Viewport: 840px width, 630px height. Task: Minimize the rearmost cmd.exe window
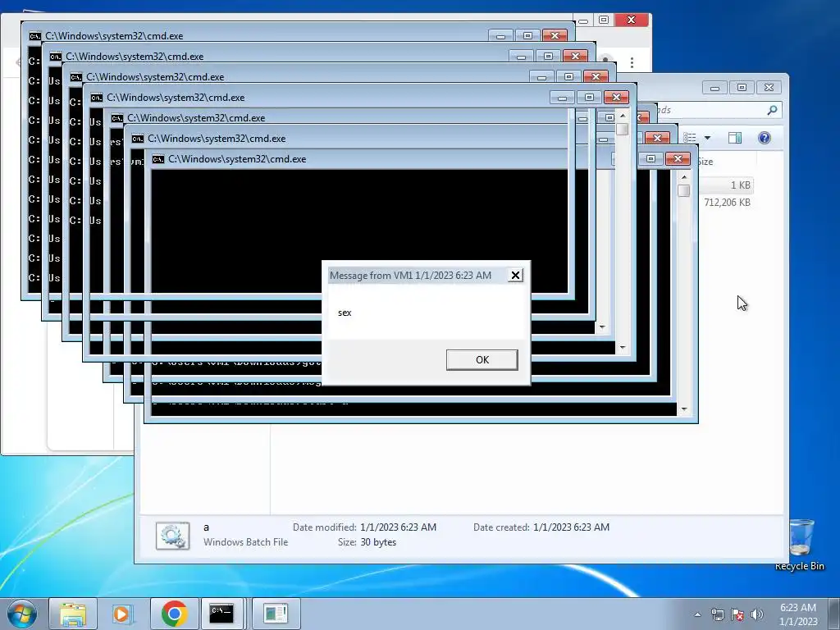(500, 36)
